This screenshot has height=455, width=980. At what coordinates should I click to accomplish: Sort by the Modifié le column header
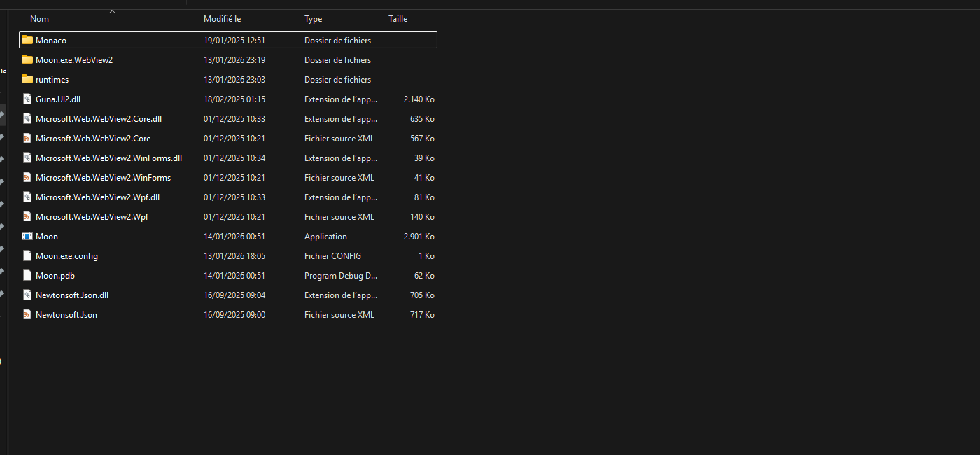pyautogui.click(x=222, y=19)
